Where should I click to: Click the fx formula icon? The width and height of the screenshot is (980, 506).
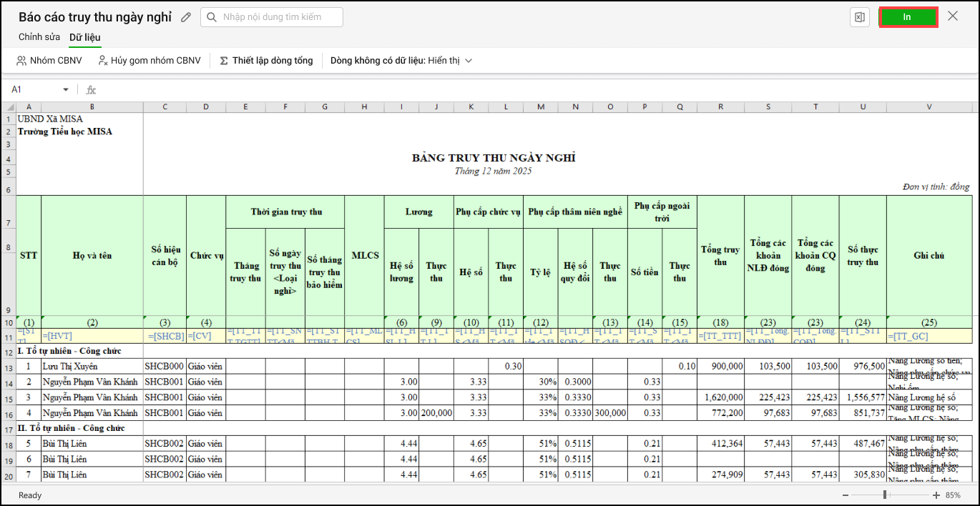(91, 90)
